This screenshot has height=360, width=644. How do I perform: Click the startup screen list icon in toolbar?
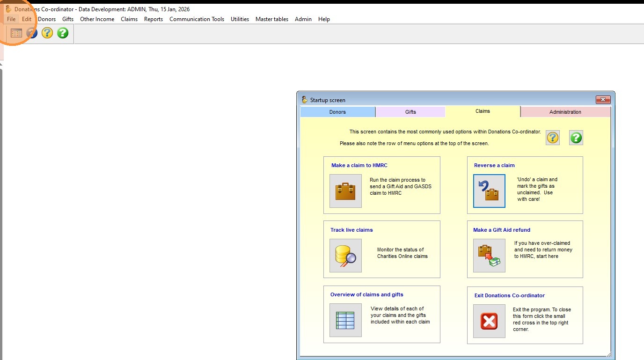click(x=16, y=33)
